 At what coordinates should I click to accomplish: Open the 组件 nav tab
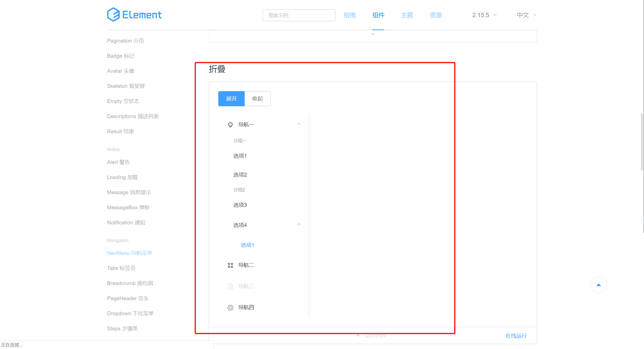(x=378, y=15)
